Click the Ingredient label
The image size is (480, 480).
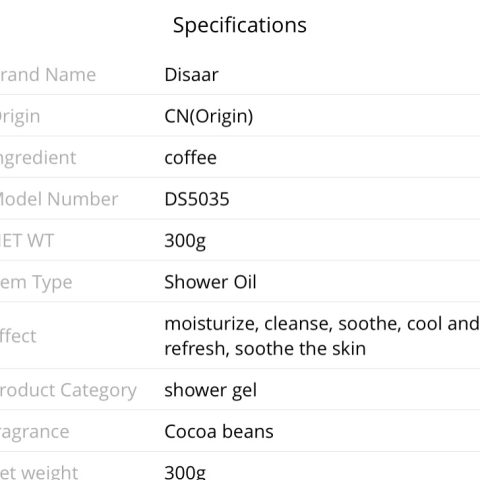(x=38, y=158)
